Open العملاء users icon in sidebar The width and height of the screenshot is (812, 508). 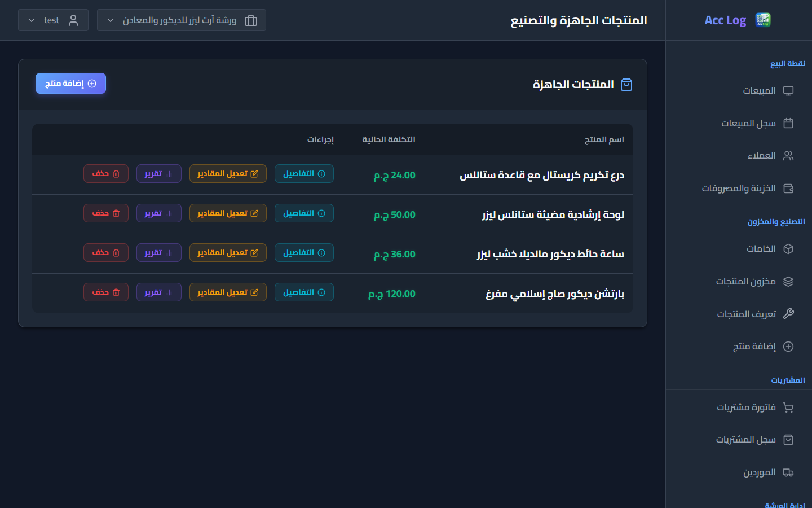pos(788,156)
